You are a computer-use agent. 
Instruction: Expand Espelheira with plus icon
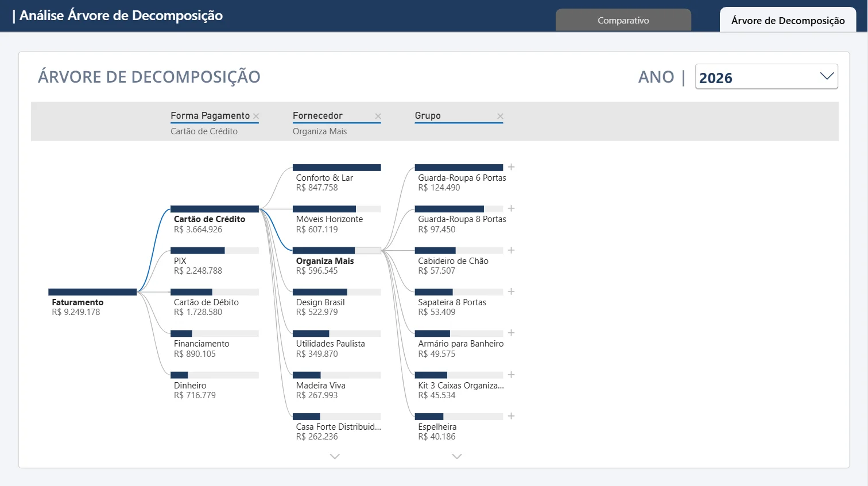click(x=511, y=416)
